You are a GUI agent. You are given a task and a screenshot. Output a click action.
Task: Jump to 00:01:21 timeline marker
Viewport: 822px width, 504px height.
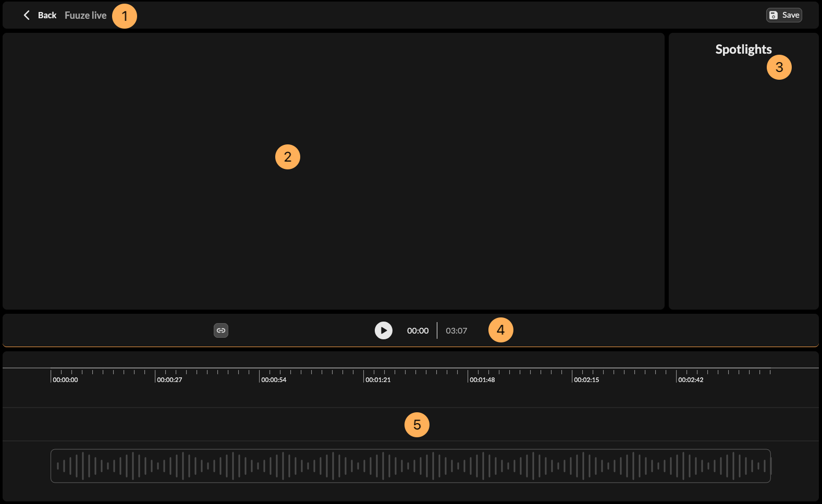coord(378,380)
